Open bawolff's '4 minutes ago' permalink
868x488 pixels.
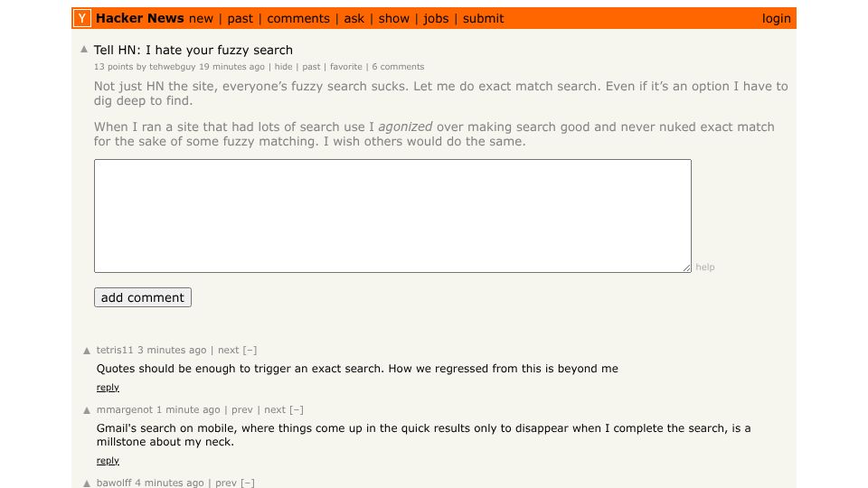(x=169, y=483)
